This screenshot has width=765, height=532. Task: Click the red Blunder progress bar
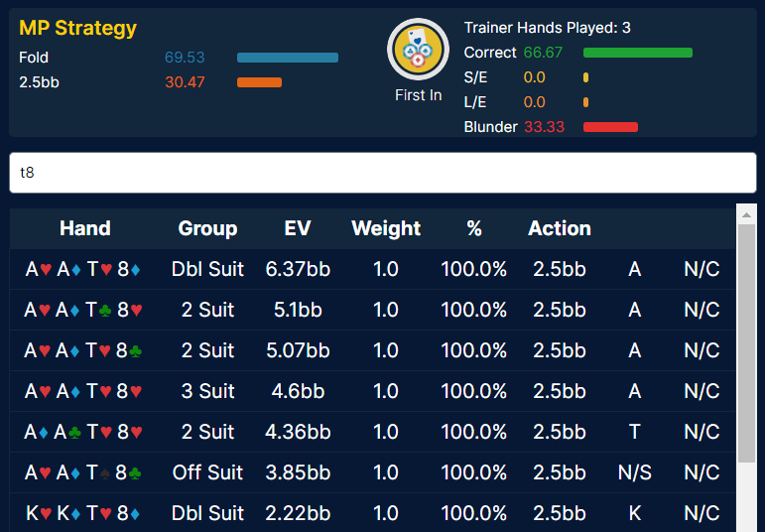pos(610,127)
